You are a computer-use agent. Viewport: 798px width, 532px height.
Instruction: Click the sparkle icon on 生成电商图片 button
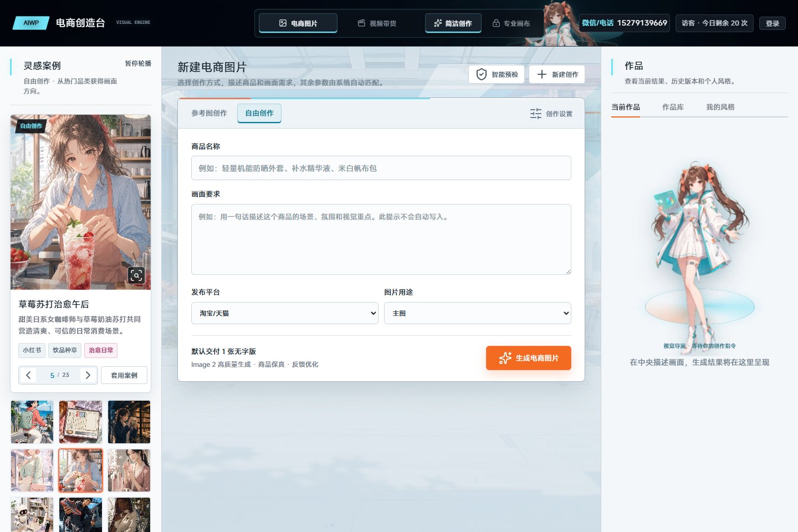pyautogui.click(x=505, y=358)
